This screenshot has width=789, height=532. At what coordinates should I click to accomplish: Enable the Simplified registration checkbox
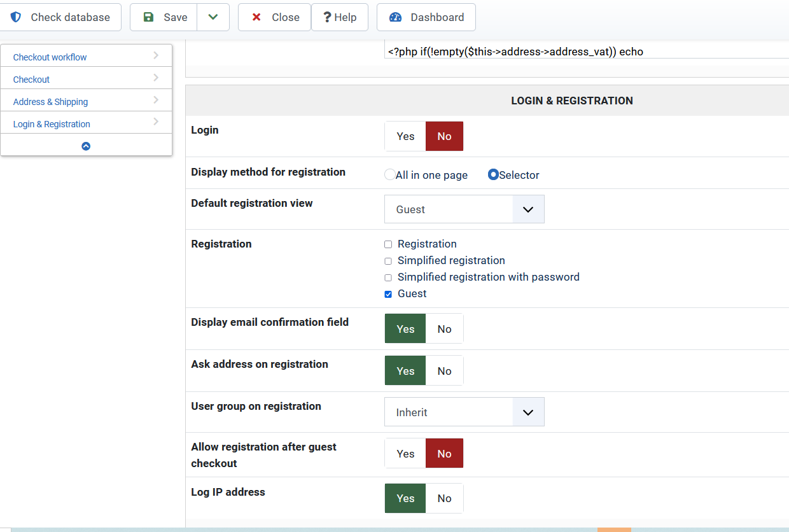click(x=388, y=261)
